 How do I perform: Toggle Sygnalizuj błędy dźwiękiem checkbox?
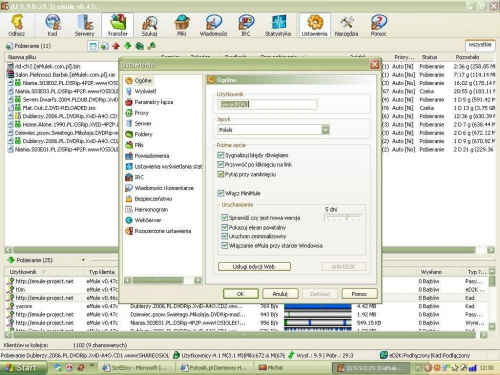pos(220,155)
